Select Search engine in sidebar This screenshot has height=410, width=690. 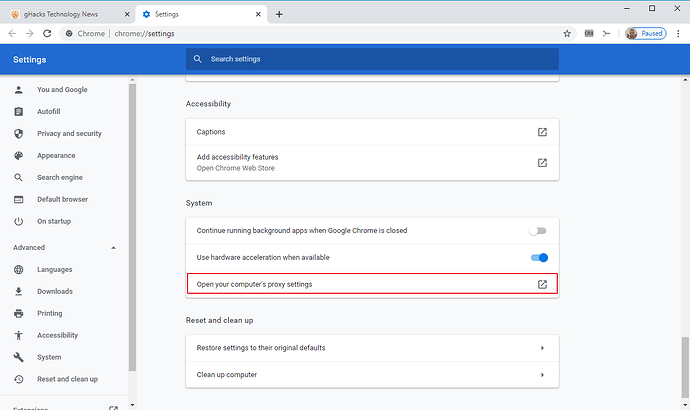pyautogui.click(x=60, y=177)
